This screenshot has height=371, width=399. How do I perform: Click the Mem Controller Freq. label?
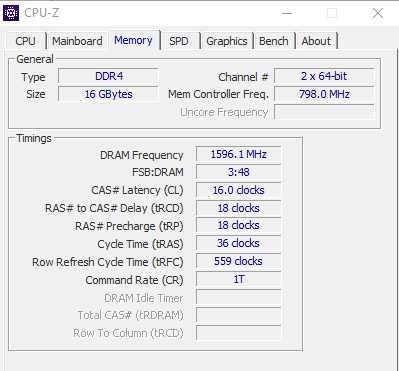(218, 94)
